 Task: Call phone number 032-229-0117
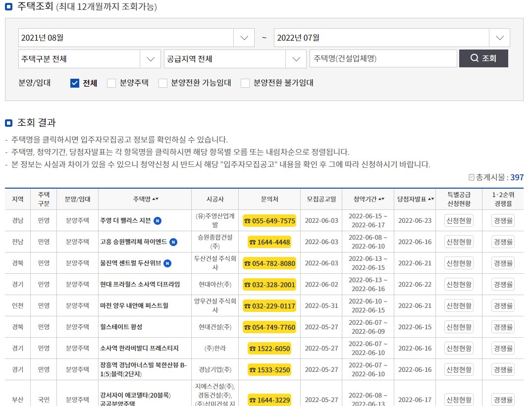tap(269, 306)
